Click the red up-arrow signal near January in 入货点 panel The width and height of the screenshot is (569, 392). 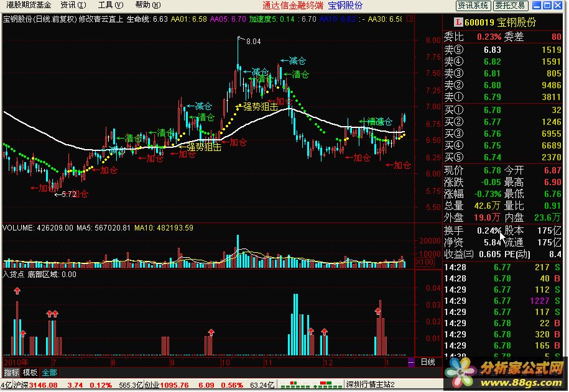(x=377, y=311)
